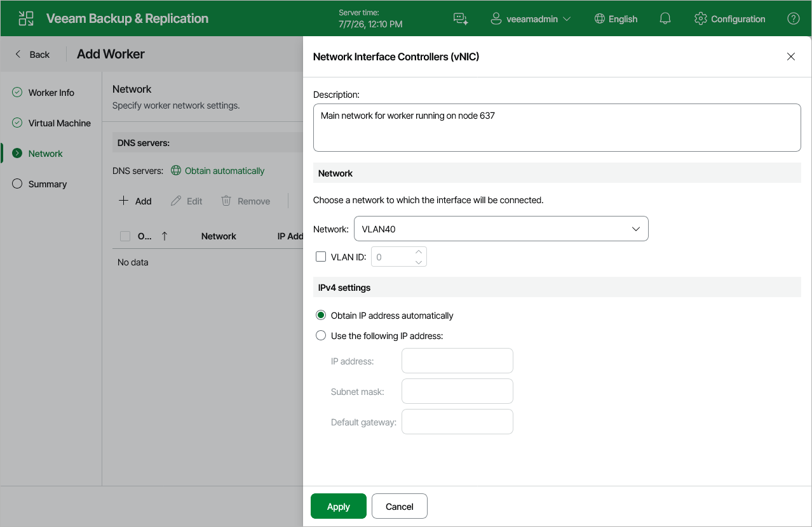Click the plus icon for Add
The height and width of the screenshot is (527, 812).
coord(123,201)
